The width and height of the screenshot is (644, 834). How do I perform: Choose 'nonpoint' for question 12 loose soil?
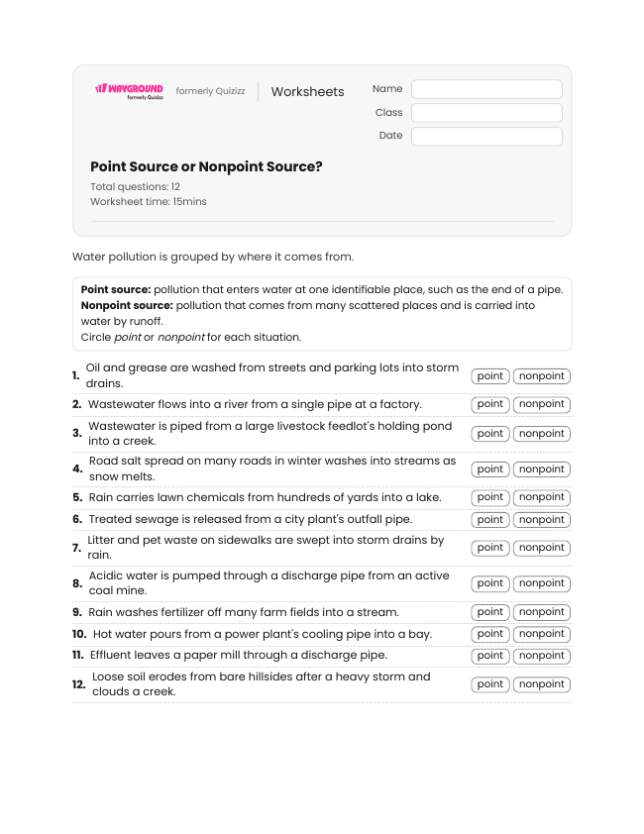pyautogui.click(x=541, y=684)
